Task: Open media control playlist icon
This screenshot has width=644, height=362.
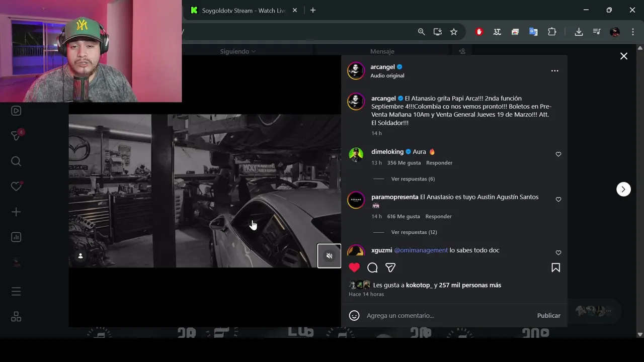Action: tap(597, 32)
